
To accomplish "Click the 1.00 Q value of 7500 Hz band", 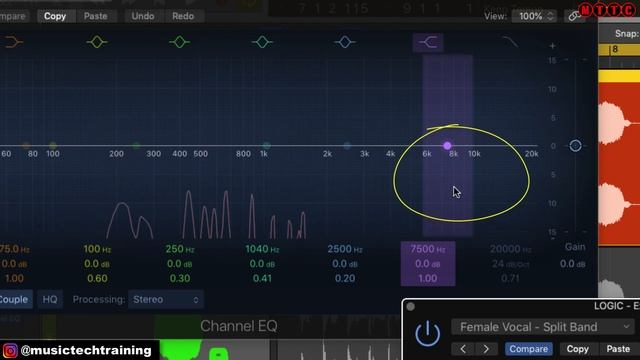I will [428, 278].
